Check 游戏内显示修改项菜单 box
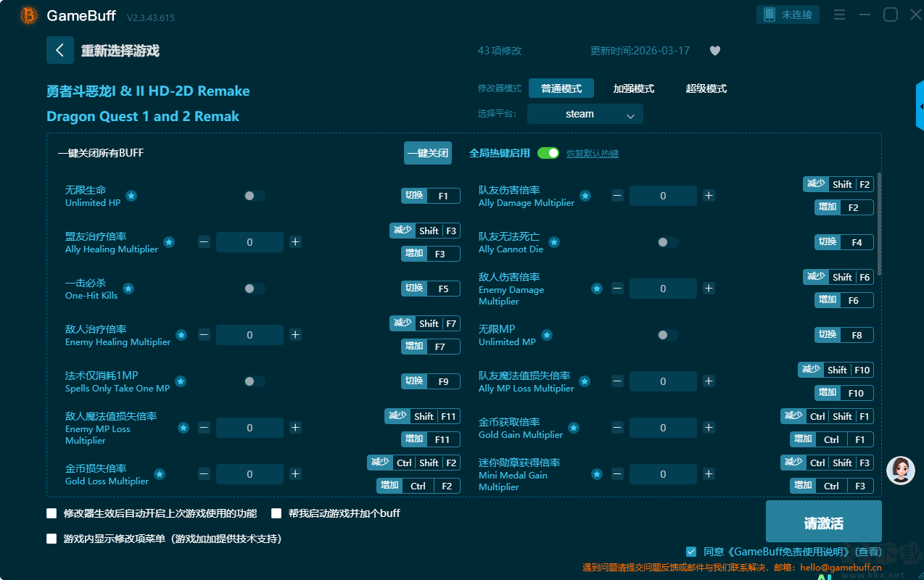Image resolution: width=924 pixels, height=580 pixels. pyautogui.click(x=51, y=539)
